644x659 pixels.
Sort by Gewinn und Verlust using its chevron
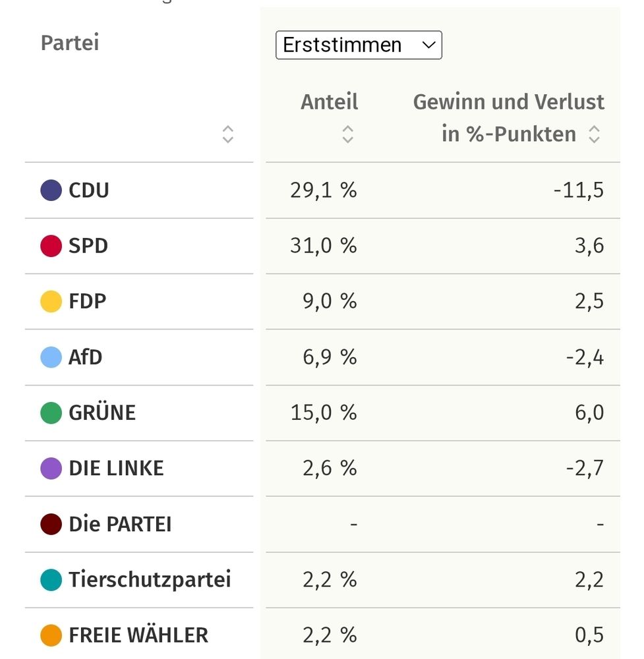coord(594,134)
